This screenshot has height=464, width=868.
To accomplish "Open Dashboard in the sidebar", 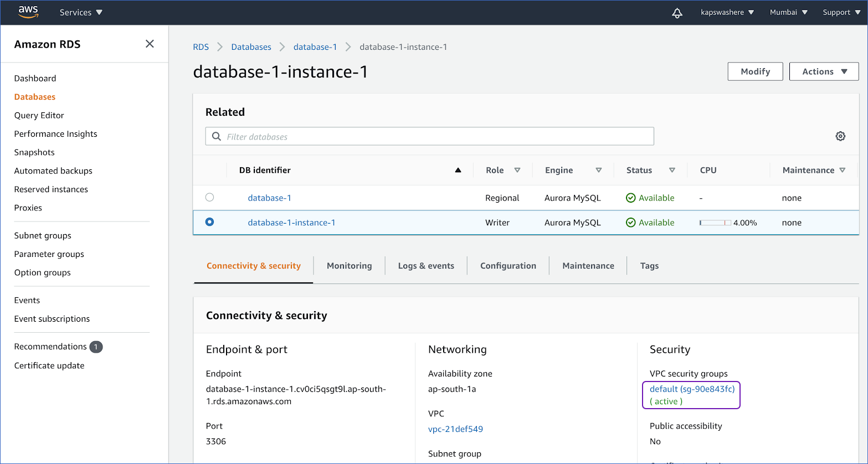I will tap(35, 78).
